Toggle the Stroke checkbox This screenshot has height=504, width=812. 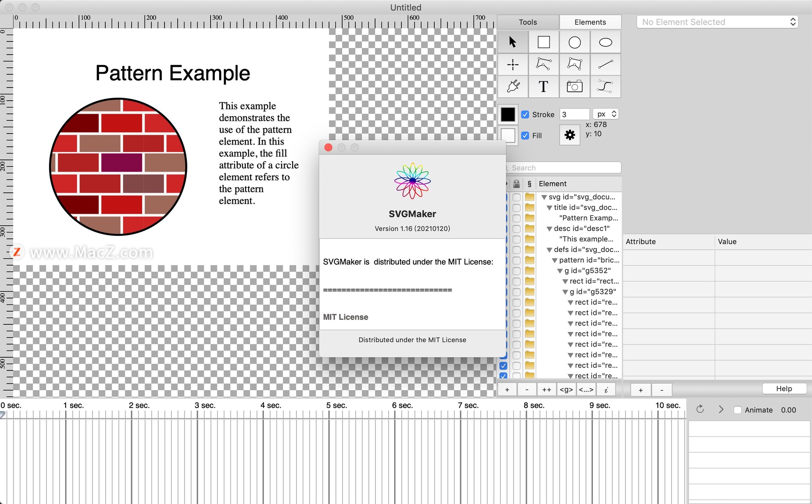(525, 115)
